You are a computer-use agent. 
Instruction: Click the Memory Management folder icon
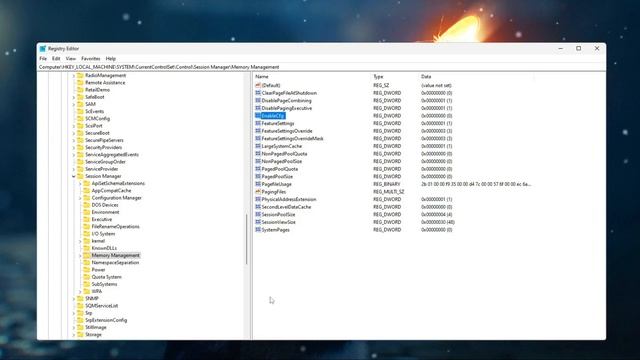[x=87, y=256]
